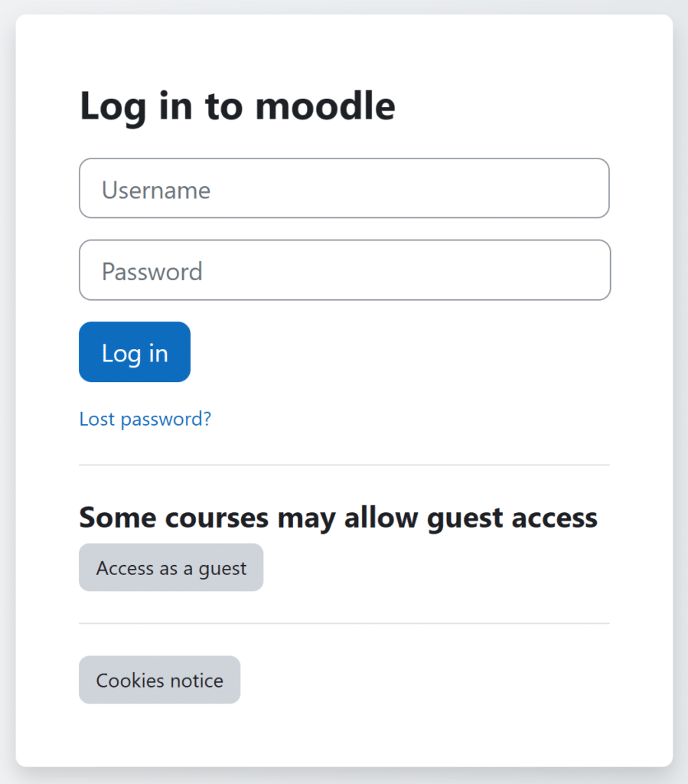Recover account through Lost password? link
Image resolution: width=688 pixels, height=784 pixels.
(144, 419)
